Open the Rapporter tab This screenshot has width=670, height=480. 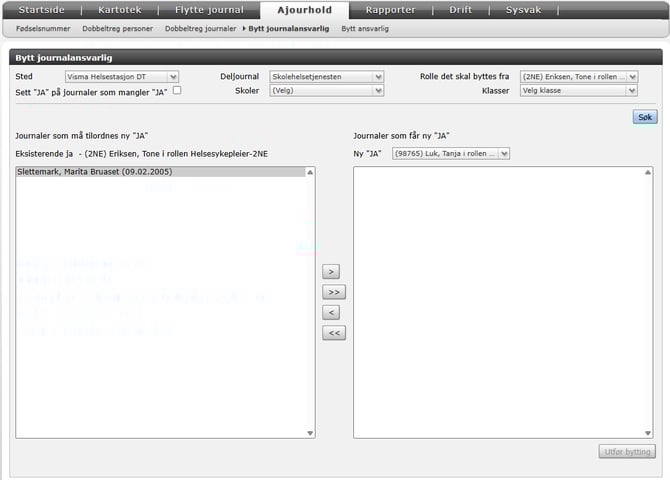click(391, 10)
